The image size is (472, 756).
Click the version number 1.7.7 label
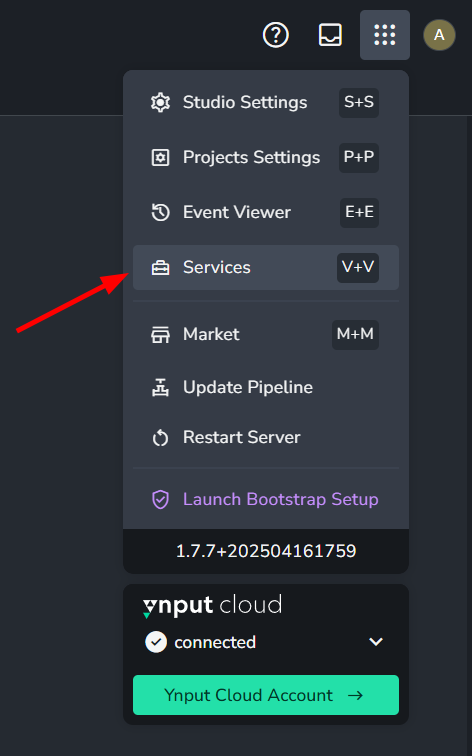(266, 551)
